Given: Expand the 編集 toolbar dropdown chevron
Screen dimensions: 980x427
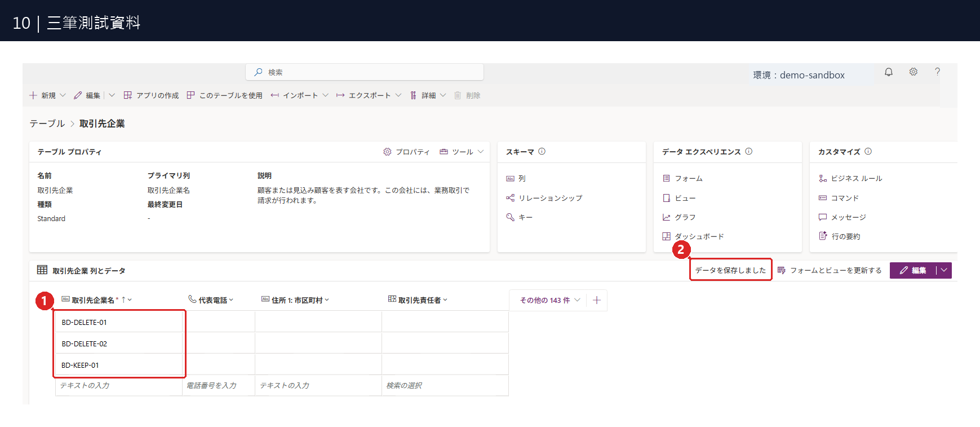Looking at the screenshot, I should tap(112, 95).
